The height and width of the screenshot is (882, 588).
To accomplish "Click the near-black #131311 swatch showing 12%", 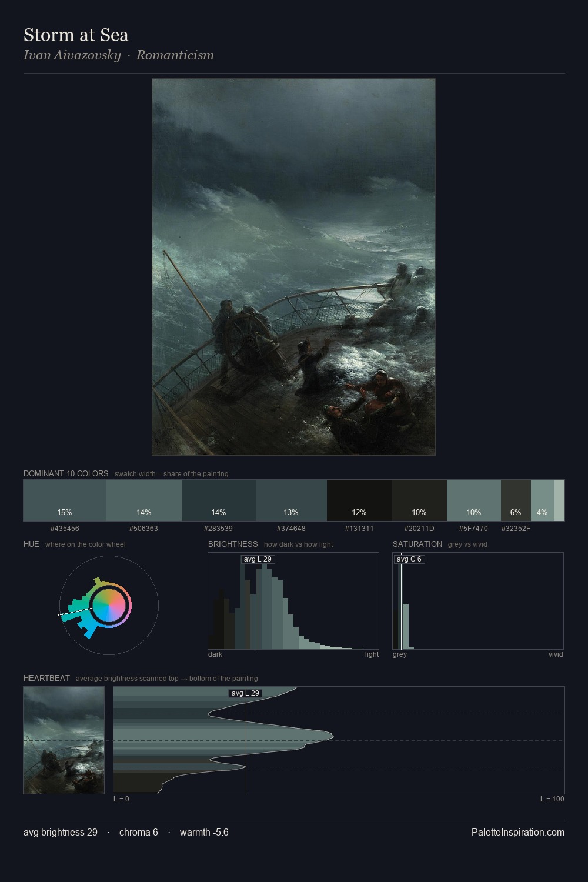I will (359, 500).
